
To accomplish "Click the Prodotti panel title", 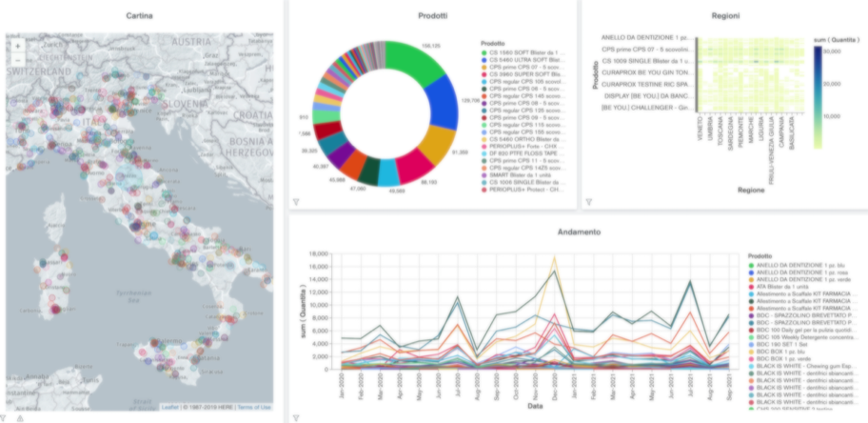I will [x=433, y=15].
